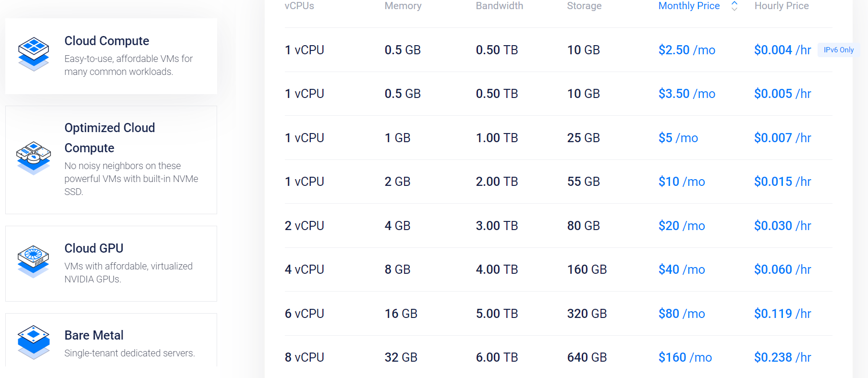The image size is (868, 378).
Task: Select the $160 /mo plan price
Action: point(685,357)
